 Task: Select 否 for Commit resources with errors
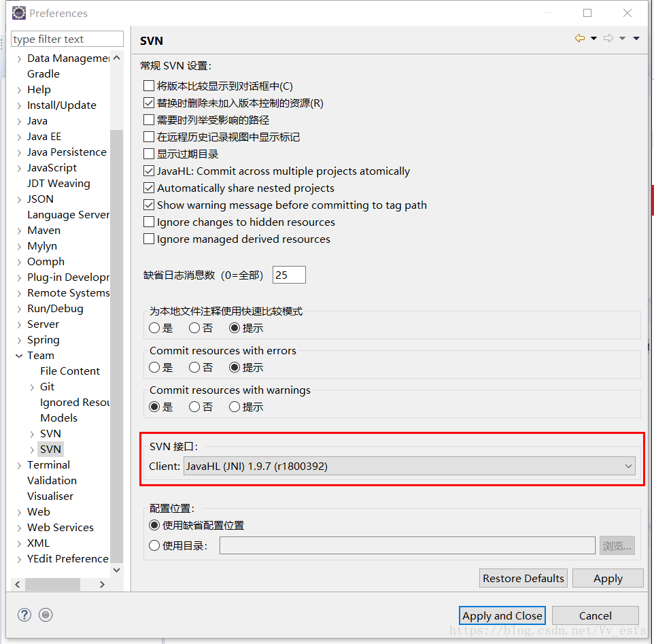pyautogui.click(x=194, y=367)
